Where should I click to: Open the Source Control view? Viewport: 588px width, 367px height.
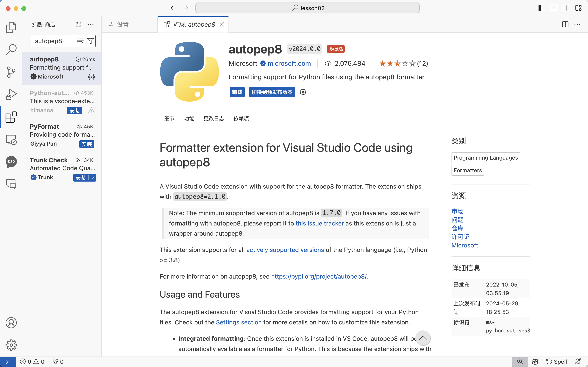(11, 72)
